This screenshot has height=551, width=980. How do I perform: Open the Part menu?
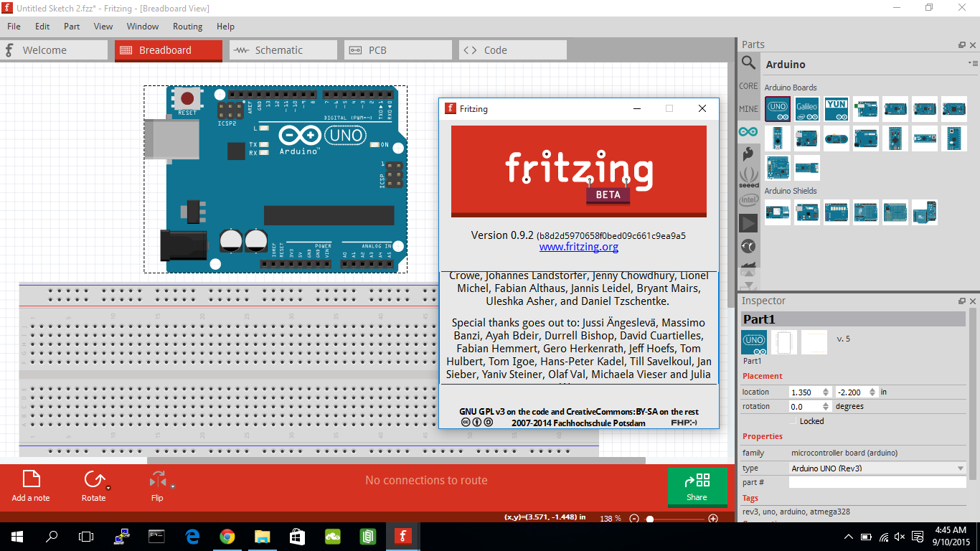(x=72, y=27)
